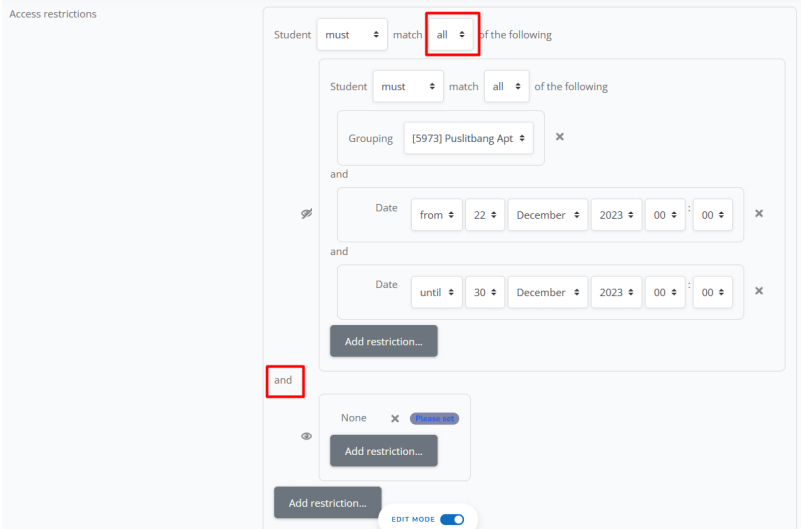Click Add restriction in nested date set
Viewport: 801px width, 529px height.
coord(383,341)
